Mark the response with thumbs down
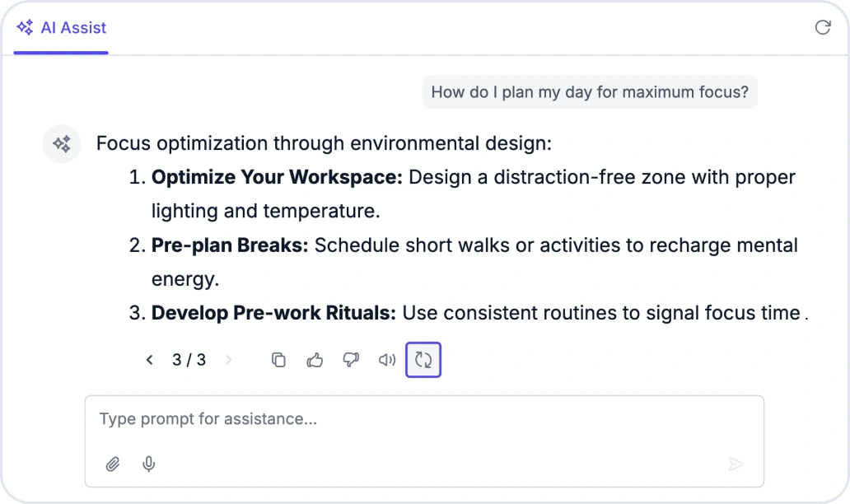Image resolution: width=850 pixels, height=504 pixels. tap(351, 360)
